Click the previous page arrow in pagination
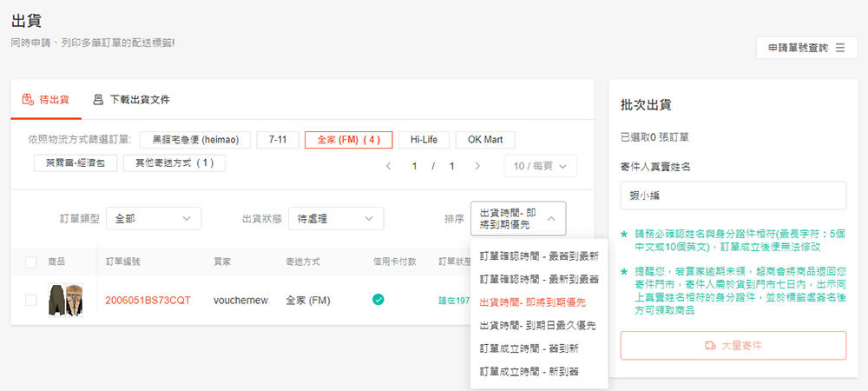 [x=388, y=166]
